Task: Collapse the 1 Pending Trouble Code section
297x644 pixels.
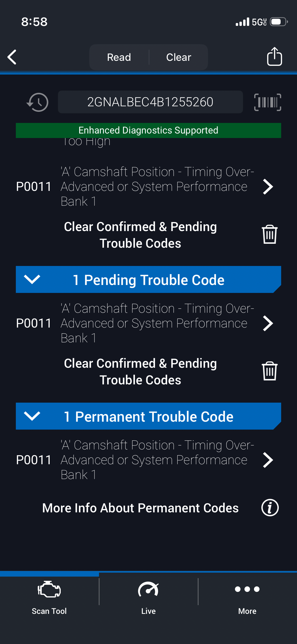Action: pos(32,279)
